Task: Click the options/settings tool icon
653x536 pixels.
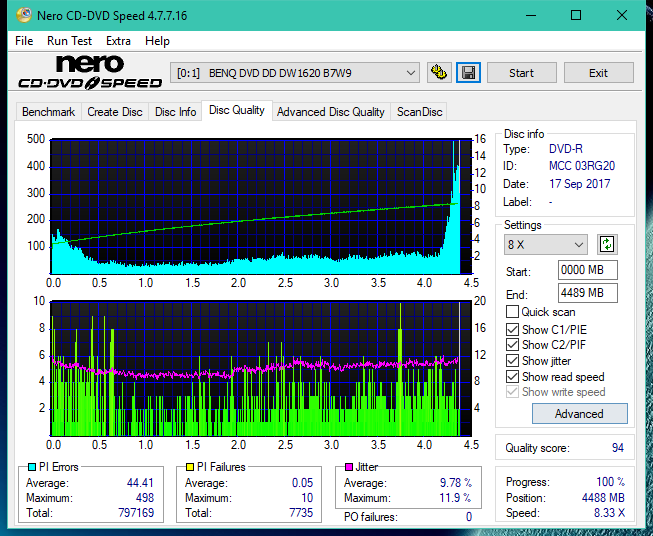Action: coord(439,73)
